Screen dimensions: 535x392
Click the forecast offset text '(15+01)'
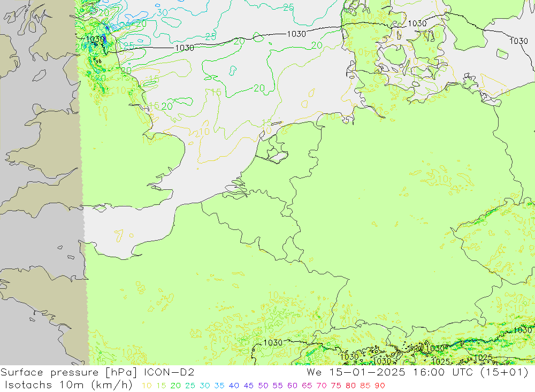point(505,372)
